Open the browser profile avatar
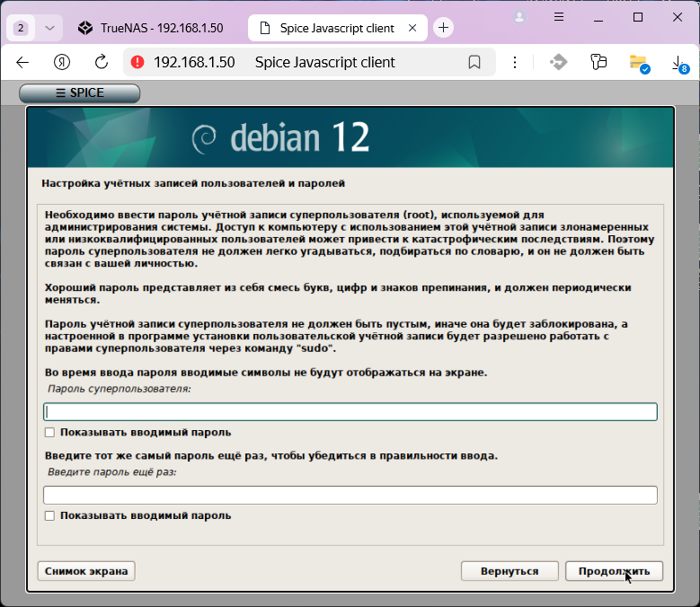The height and width of the screenshot is (607, 700). coord(519,17)
